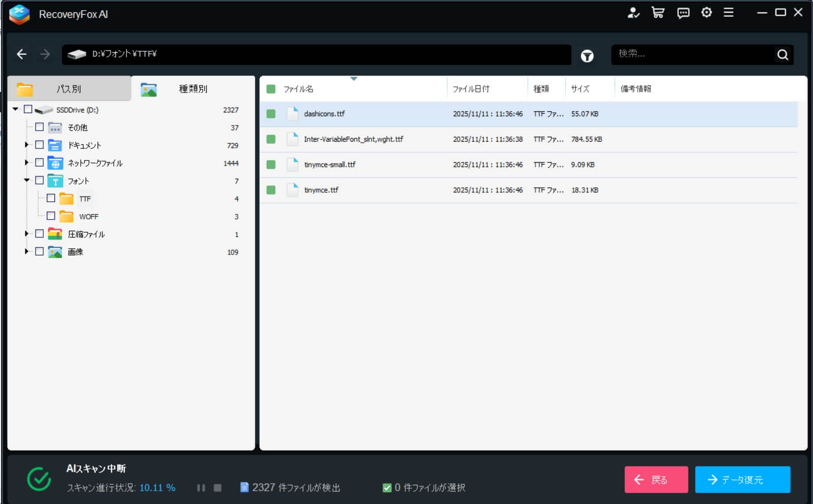Check the dashicons.ttf file checkbox
This screenshot has height=504, width=813.
[271, 114]
